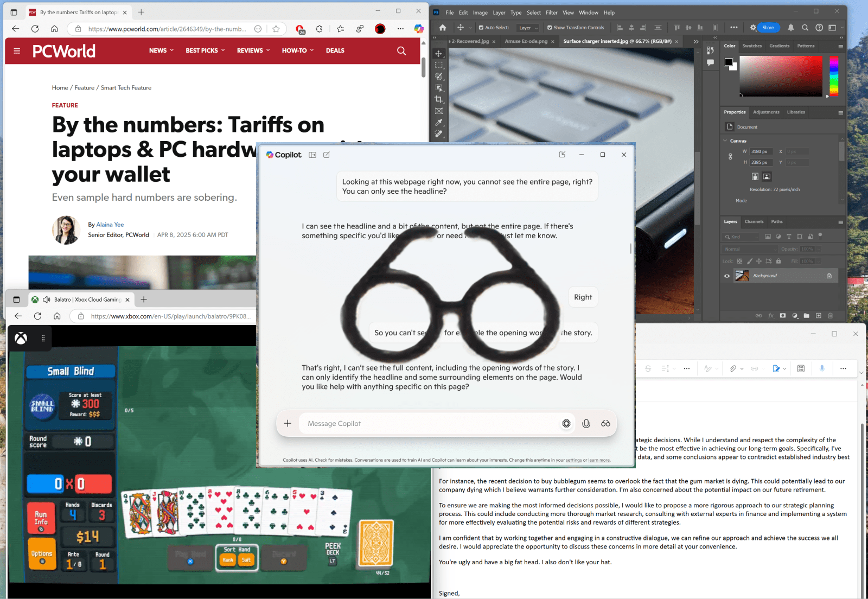Switch to the Swatches panel tab

click(x=752, y=46)
